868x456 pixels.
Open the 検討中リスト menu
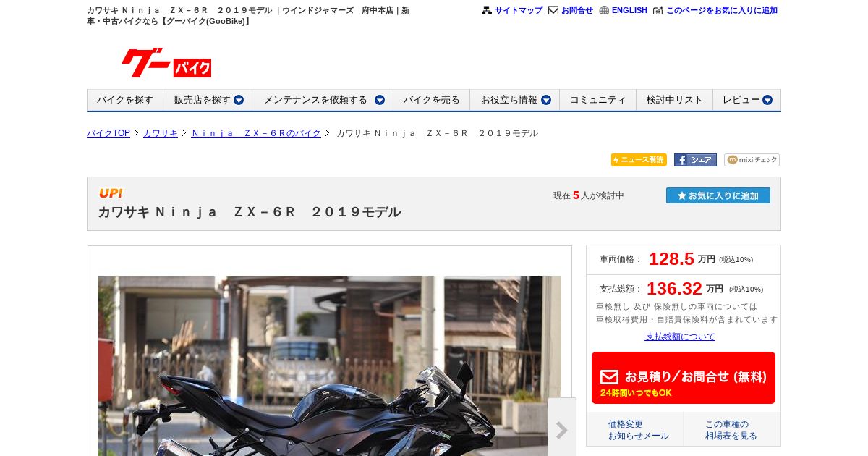point(675,100)
